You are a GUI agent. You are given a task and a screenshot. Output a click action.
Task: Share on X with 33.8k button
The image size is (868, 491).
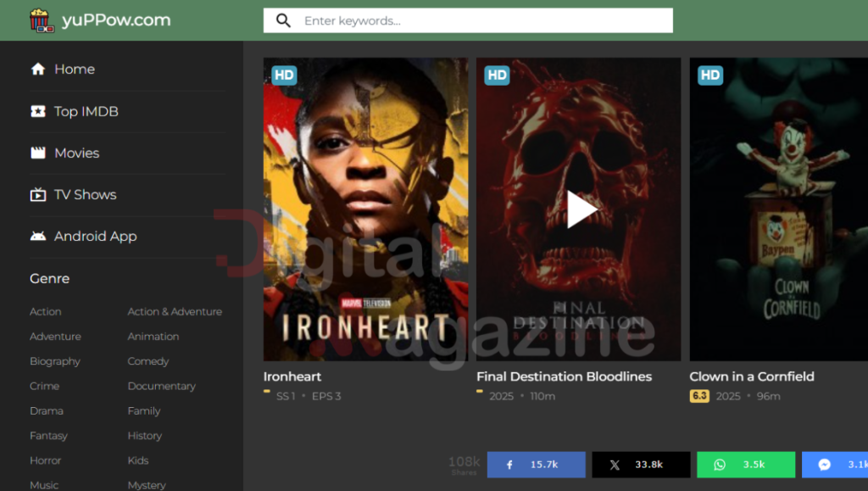tap(640, 465)
